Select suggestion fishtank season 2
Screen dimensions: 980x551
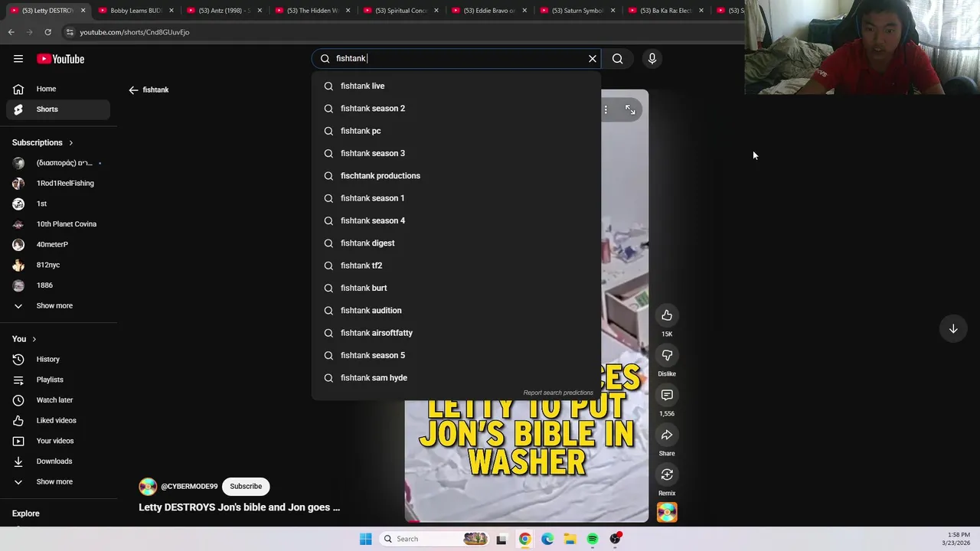tap(456, 109)
